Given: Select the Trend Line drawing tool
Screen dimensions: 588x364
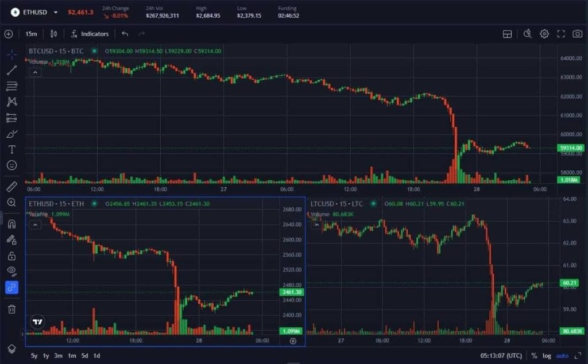Looking at the screenshot, I should [11, 72].
